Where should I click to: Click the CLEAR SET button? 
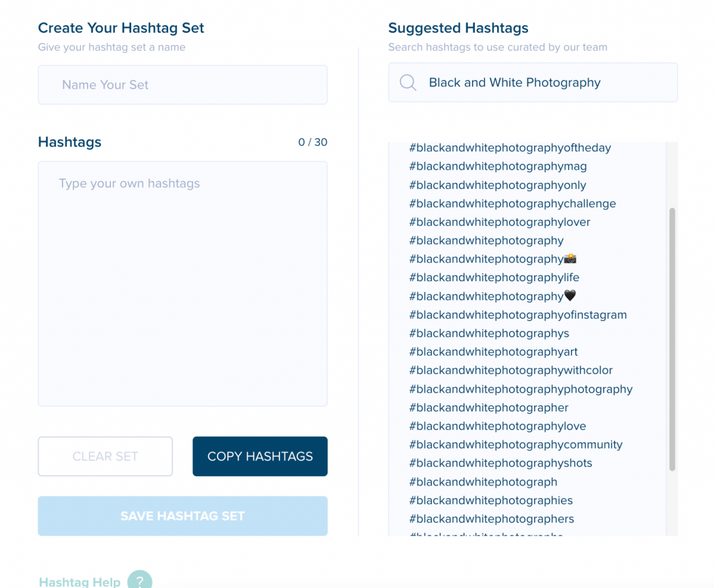(105, 456)
